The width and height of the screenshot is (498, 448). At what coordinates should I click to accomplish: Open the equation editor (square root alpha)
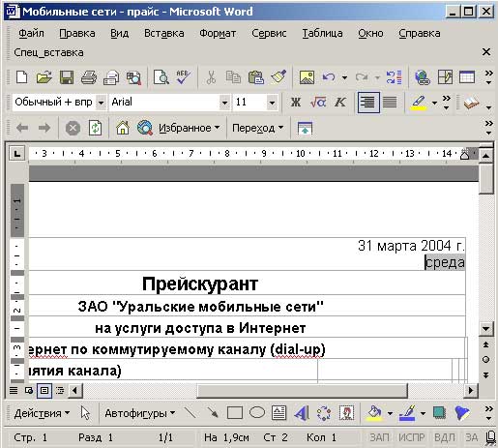tap(318, 103)
